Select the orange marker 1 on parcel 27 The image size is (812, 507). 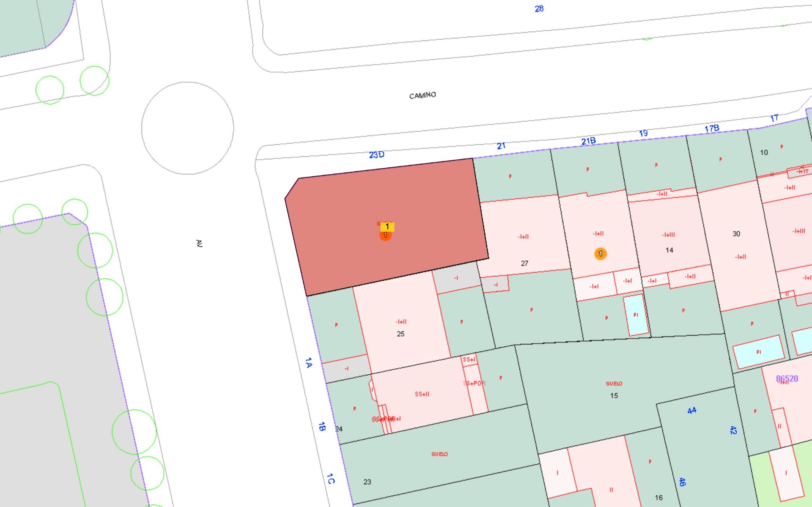click(600, 254)
